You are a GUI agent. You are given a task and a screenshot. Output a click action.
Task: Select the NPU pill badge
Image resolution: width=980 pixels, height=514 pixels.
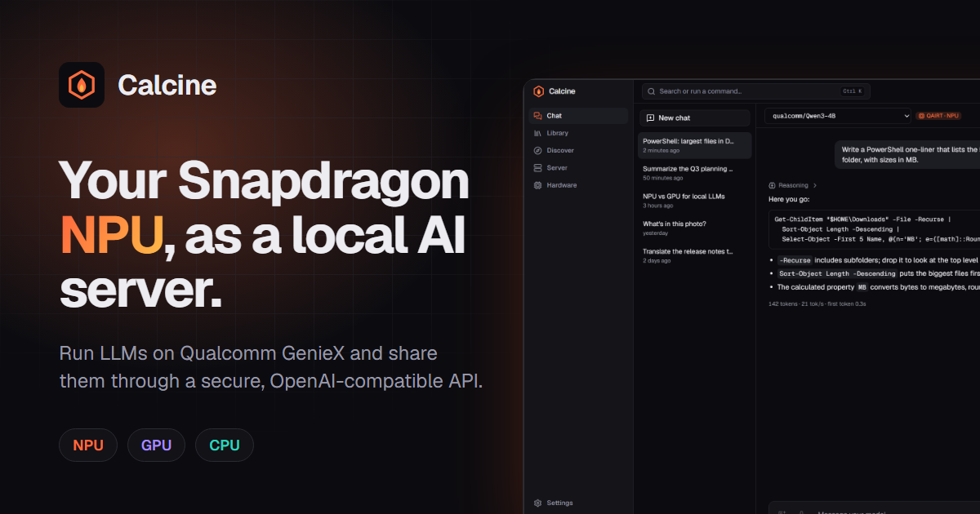[88, 445]
